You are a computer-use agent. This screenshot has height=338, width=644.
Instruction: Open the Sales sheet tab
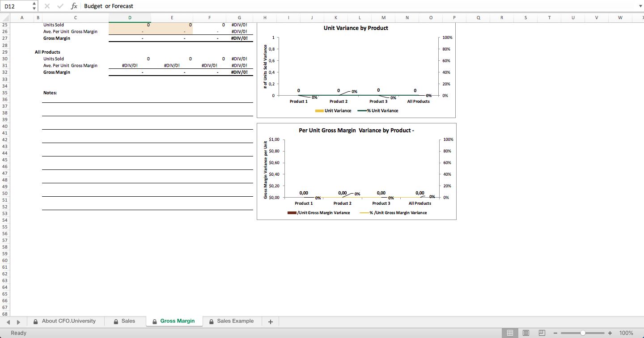click(x=124, y=321)
